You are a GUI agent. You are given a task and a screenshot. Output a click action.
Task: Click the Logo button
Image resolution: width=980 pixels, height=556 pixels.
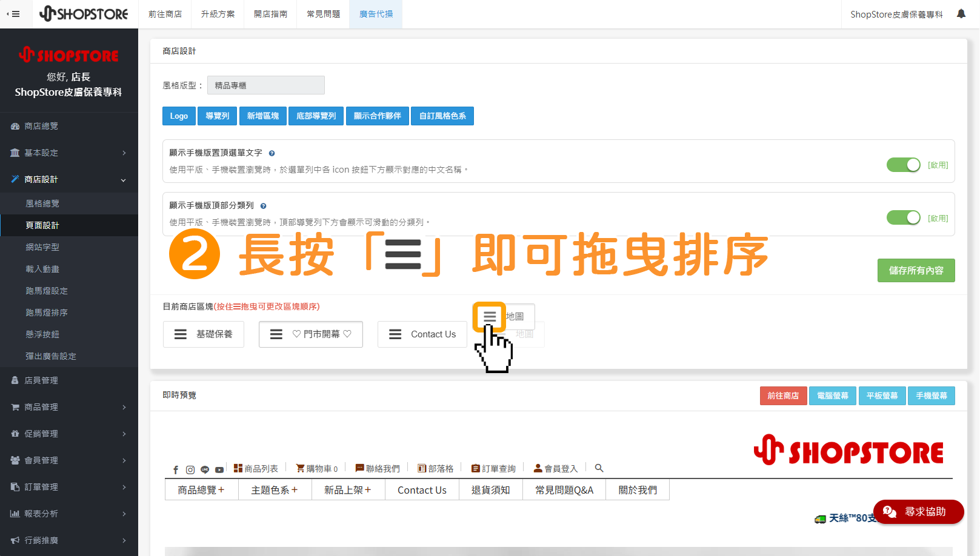[179, 116]
